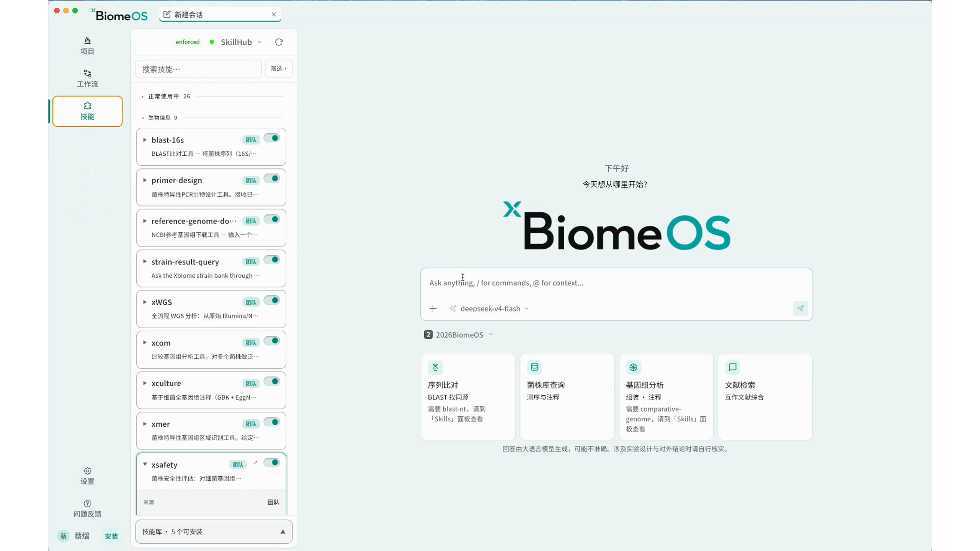Open the SkillHub source dropdown

tap(241, 42)
